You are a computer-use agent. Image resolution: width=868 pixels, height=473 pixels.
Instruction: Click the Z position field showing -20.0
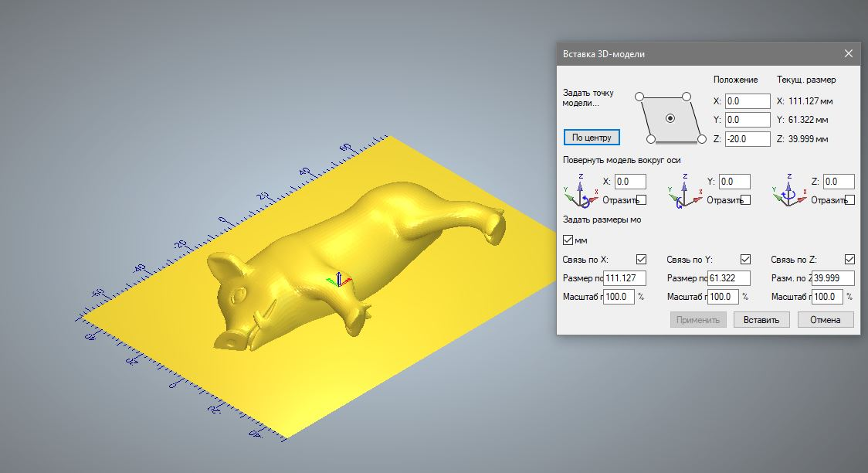747,139
